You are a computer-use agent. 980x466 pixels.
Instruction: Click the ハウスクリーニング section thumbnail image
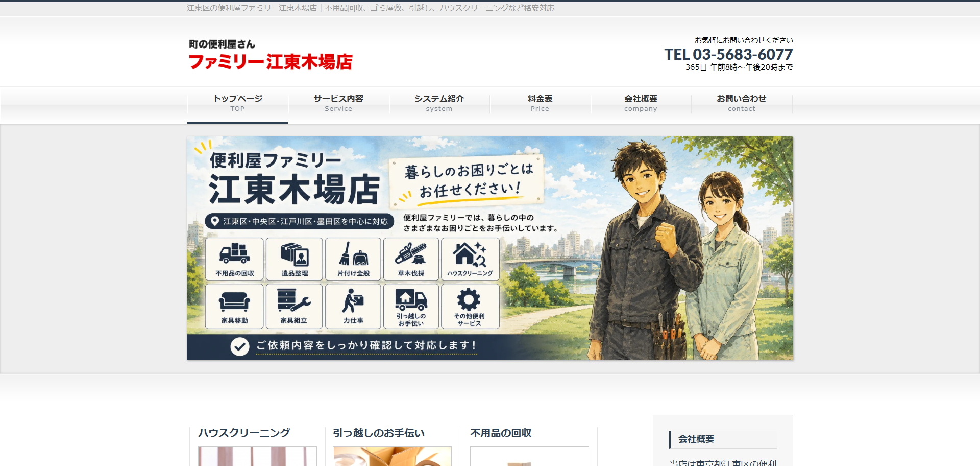257,456
